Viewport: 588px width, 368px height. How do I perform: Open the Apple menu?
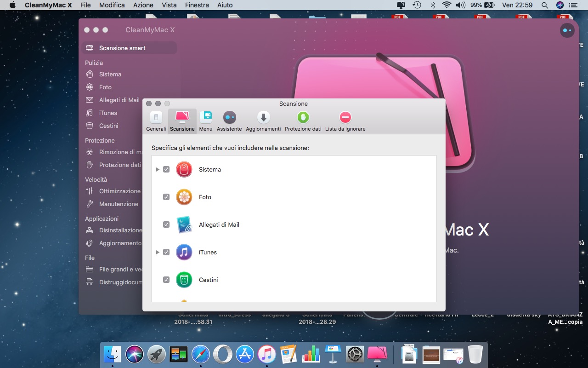pos(12,5)
